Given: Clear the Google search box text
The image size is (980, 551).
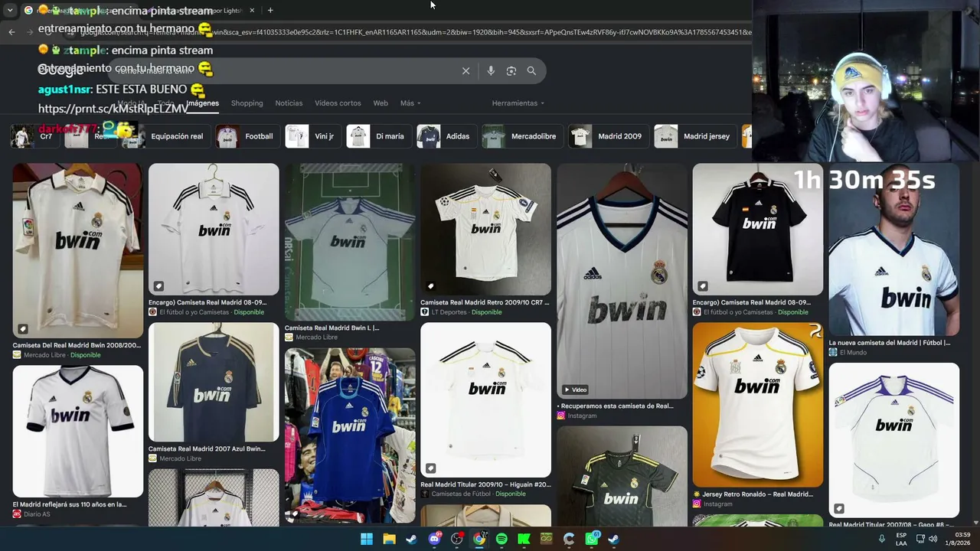Looking at the screenshot, I should [465, 70].
